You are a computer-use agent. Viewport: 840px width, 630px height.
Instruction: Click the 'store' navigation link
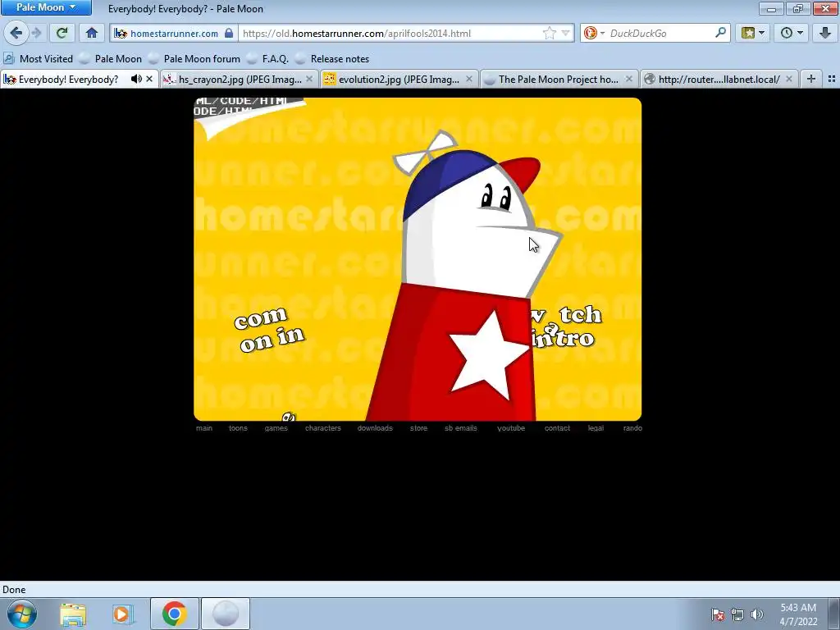click(419, 428)
